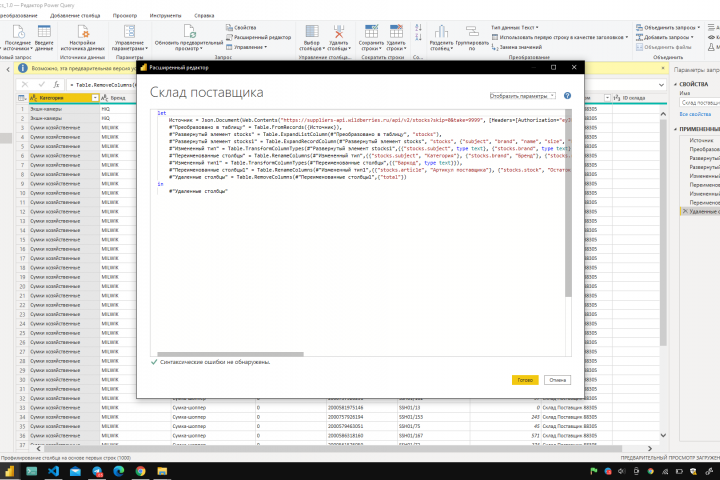Switch to the Преобразование tab
Image resolution: width=720 pixels, height=480 pixels.
pyautogui.click(x=19, y=15)
